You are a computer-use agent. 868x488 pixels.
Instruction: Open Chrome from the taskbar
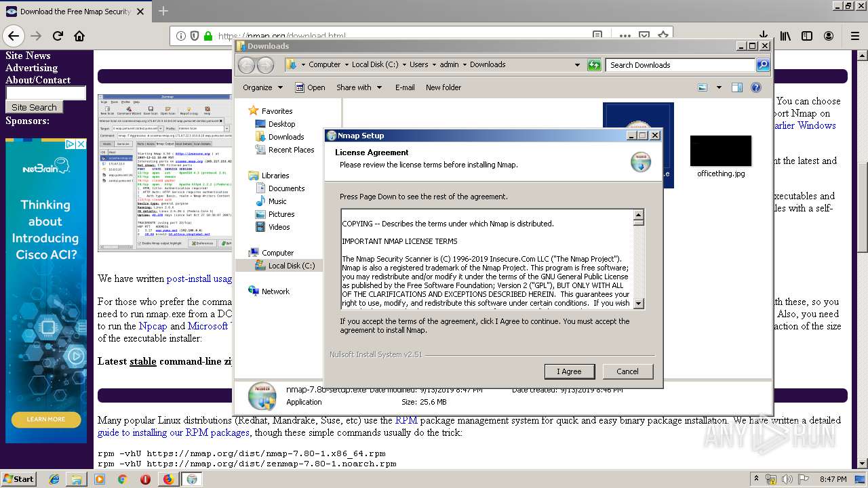pos(122,479)
